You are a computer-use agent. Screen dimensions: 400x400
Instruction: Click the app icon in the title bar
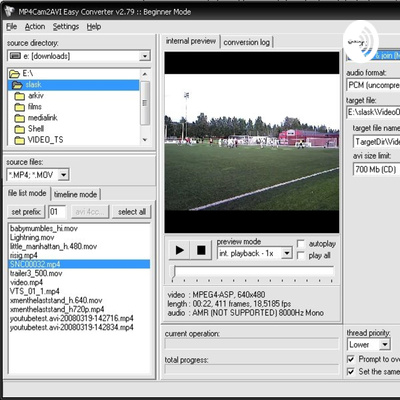coord(9,12)
